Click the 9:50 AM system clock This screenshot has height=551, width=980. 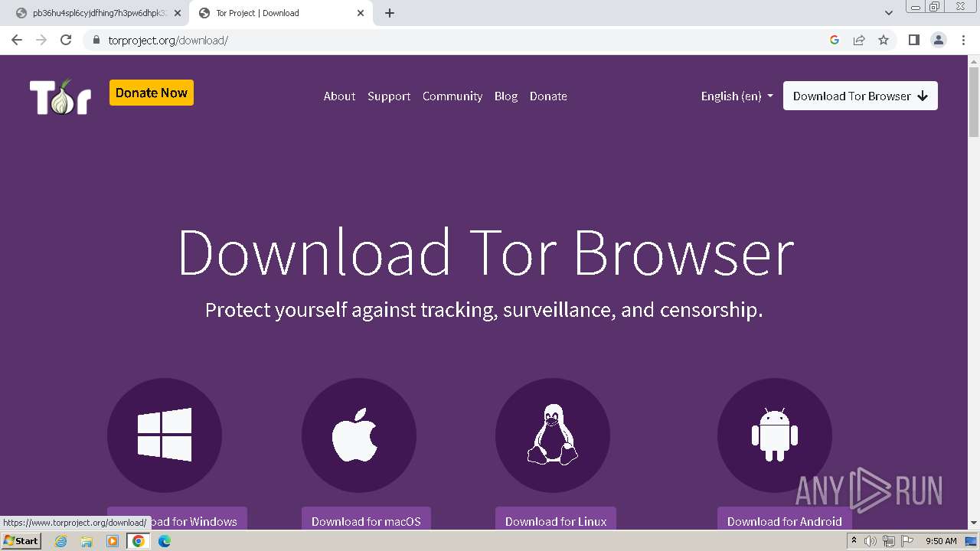click(x=941, y=541)
